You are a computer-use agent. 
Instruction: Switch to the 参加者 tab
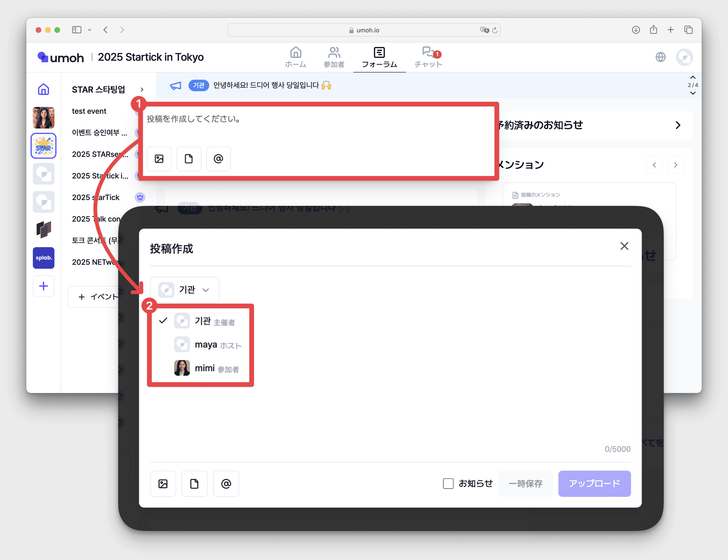[x=334, y=57]
